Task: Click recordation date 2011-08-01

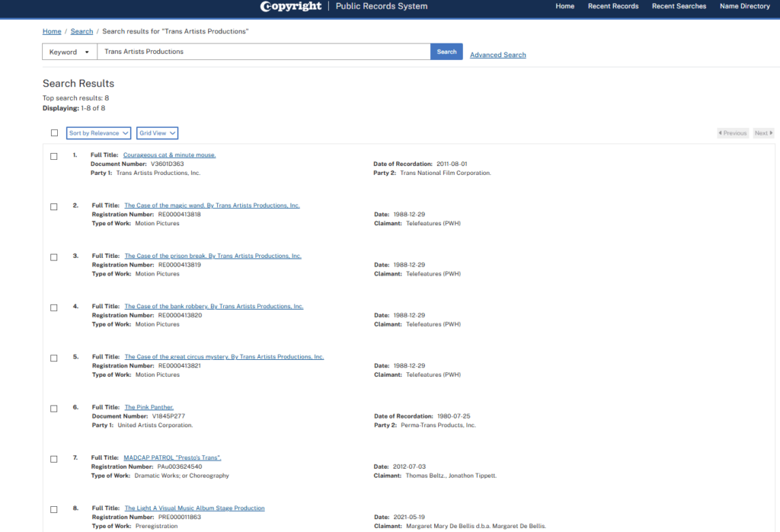Action: 452,164
